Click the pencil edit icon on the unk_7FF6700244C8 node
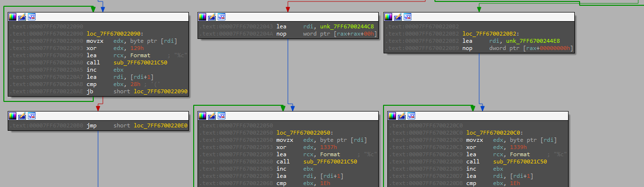 tap(212, 17)
